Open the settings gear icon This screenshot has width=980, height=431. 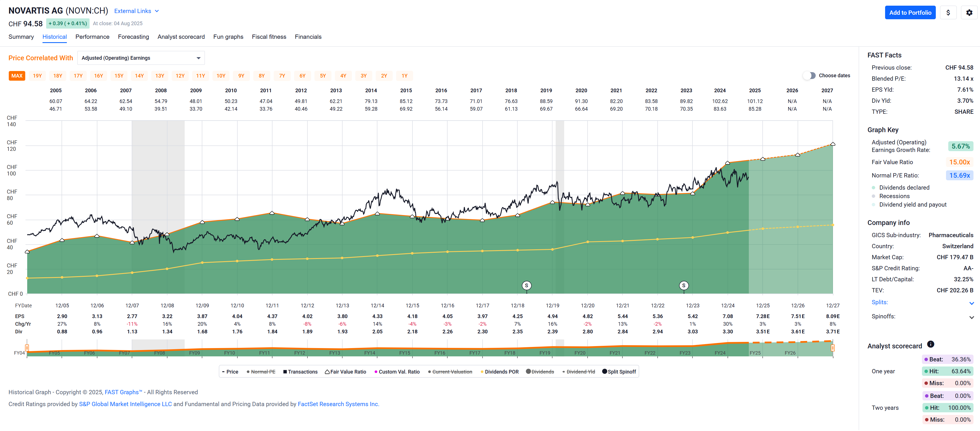(x=969, y=12)
